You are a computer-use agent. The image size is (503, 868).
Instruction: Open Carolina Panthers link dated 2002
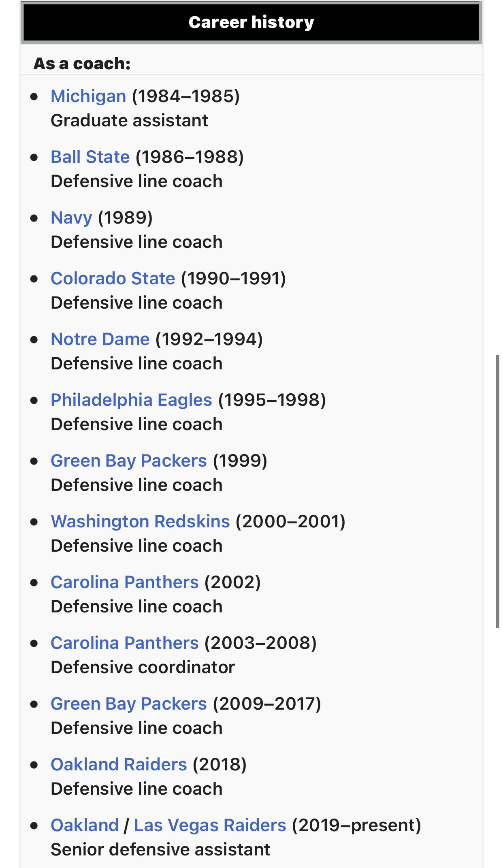click(125, 582)
